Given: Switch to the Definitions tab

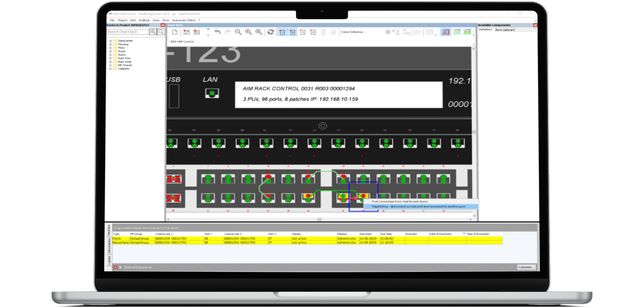Looking at the screenshot, I should [x=485, y=30].
